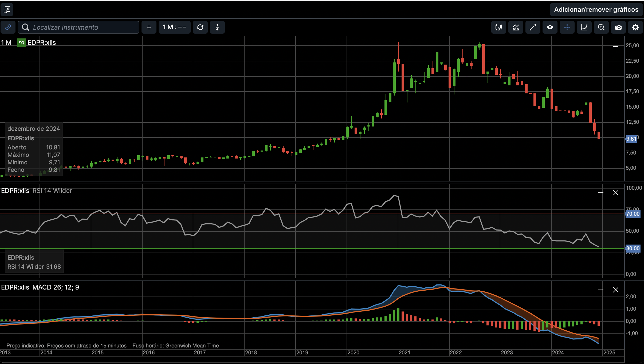Click the zoom-in magnifier icon
The width and height of the screenshot is (644, 364).
tap(601, 27)
